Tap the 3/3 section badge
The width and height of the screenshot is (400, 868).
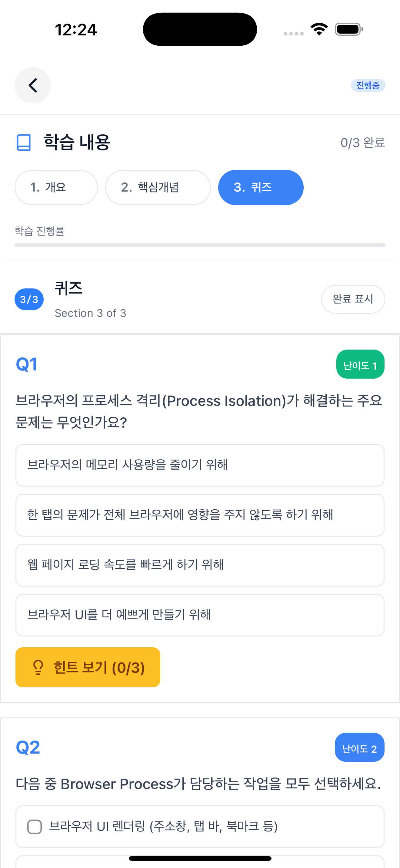(29, 299)
